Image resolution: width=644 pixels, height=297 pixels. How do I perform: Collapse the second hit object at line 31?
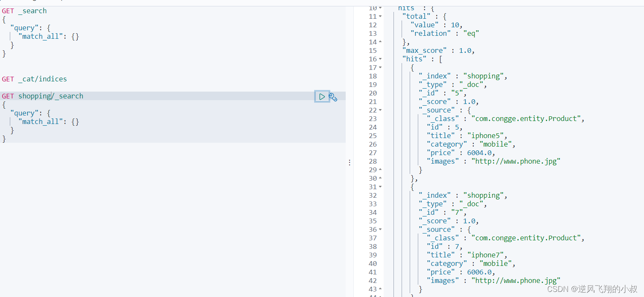(380, 187)
